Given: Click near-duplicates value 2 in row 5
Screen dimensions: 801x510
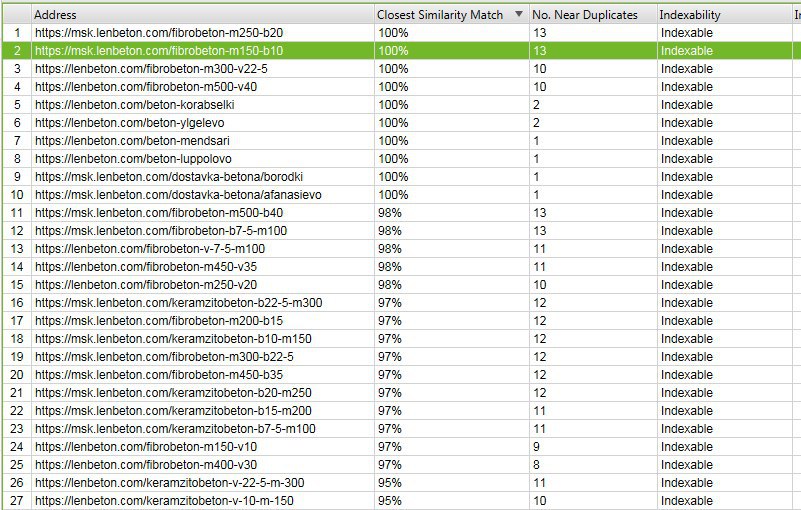Looking at the screenshot, I should pyautogui.click(x=593, y=105).
